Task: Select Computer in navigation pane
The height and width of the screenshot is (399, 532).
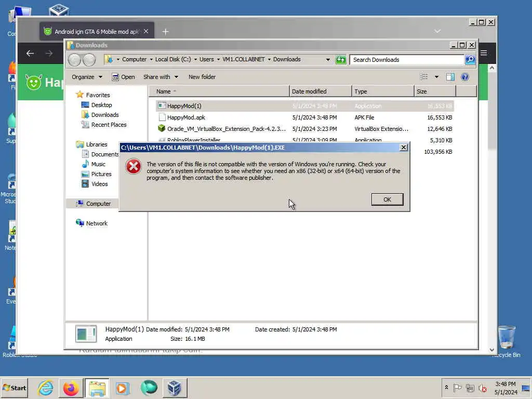Action: [94, 204]
